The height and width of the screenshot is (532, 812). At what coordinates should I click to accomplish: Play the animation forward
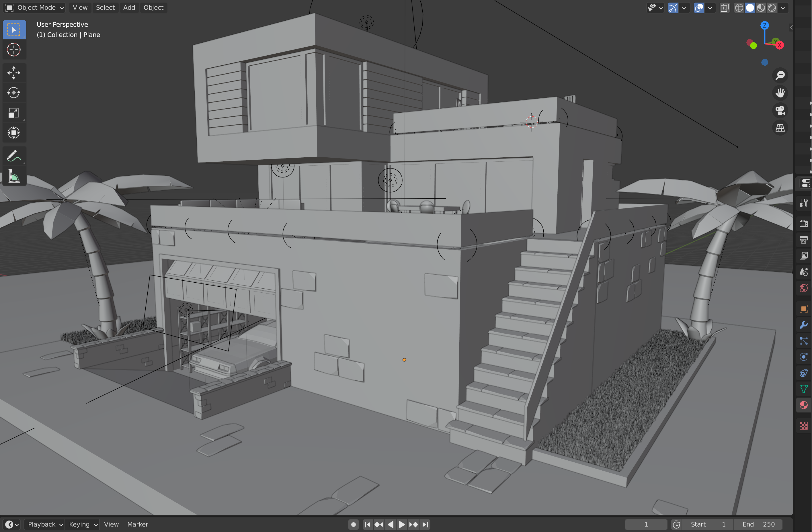coord(402,524)
